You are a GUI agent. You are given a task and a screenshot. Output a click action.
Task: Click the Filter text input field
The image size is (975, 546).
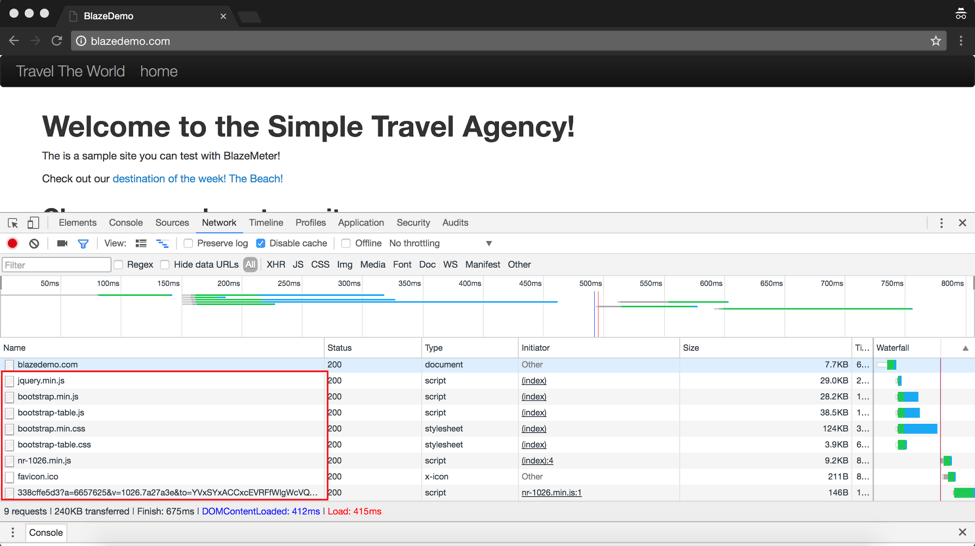click(x=57, y=265)
